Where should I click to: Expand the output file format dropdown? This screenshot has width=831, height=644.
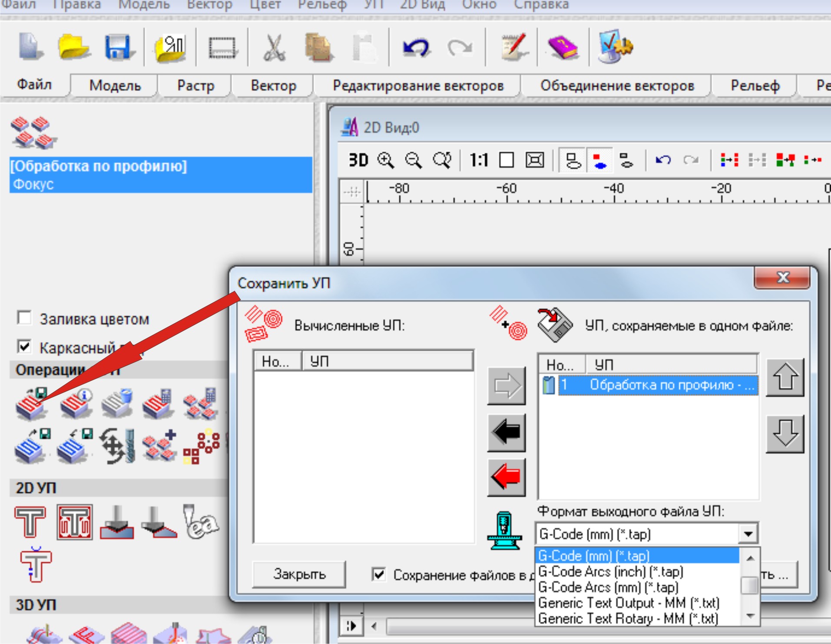[x=748, y=534]
